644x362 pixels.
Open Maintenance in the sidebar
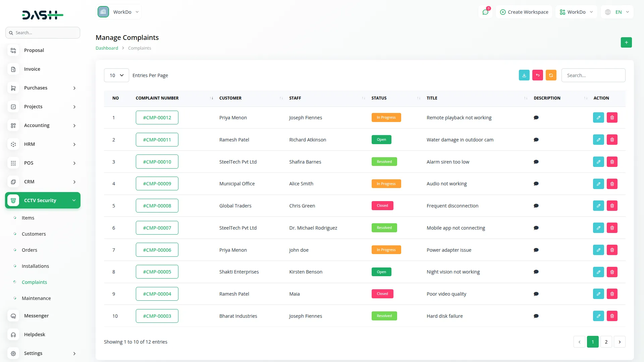click(36, 298)
